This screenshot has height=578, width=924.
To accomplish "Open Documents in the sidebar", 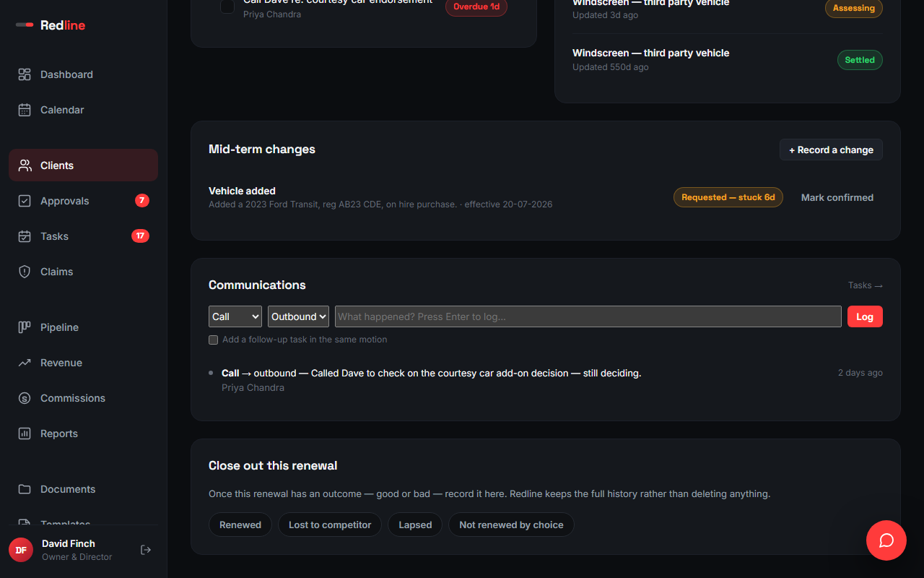I will [x=83, y=489].
